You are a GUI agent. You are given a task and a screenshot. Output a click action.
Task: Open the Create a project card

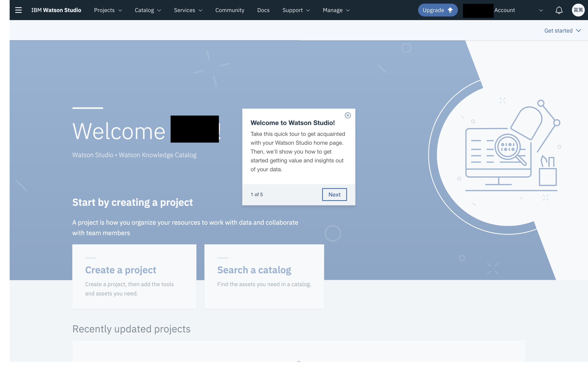[x=134, y=277]
